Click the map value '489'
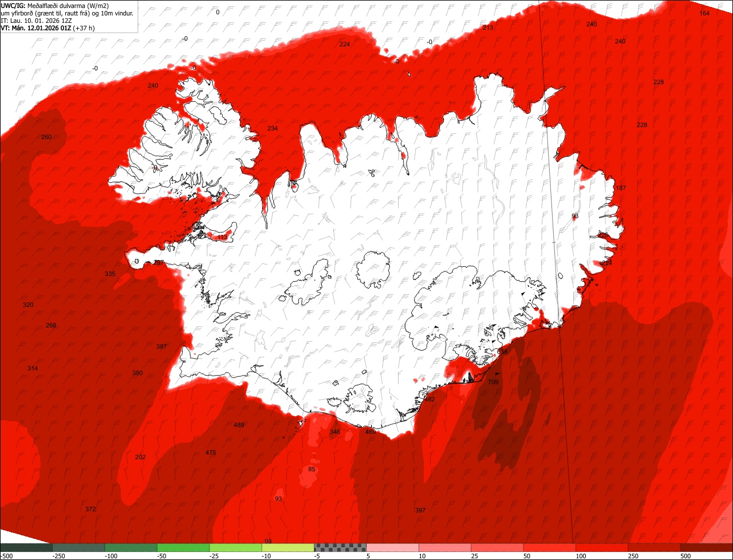 click(239, 425)
